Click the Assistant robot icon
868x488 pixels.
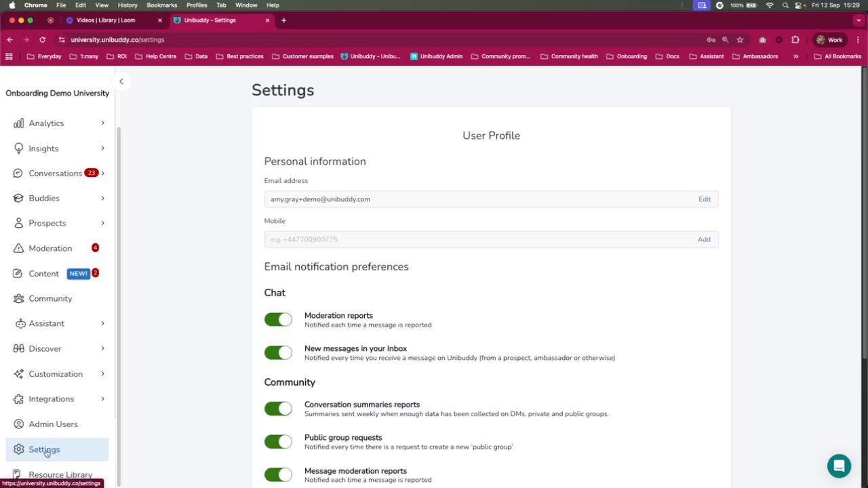point(19,323)
